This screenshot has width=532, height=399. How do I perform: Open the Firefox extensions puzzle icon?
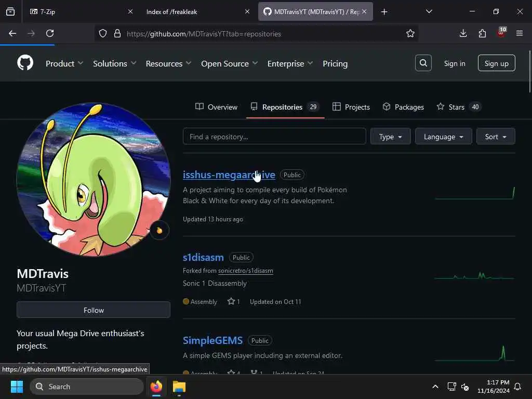482,33
